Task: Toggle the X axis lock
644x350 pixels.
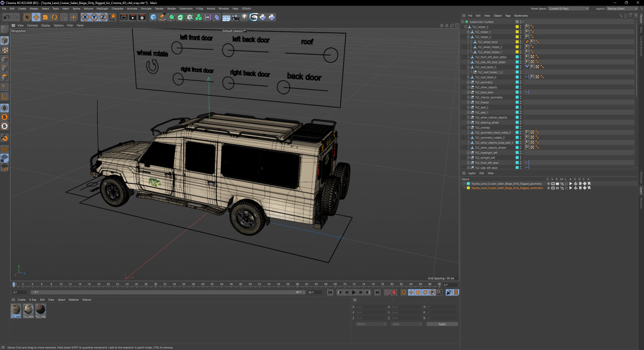Action: point(85,17)
